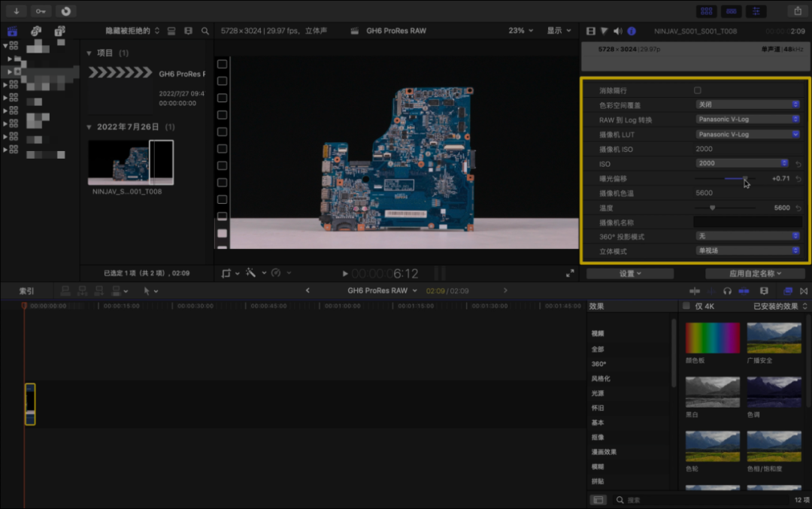Switch browser to filmstrip or list view
This screenshot has width=812, height=509.
click(x=188, y=31)
